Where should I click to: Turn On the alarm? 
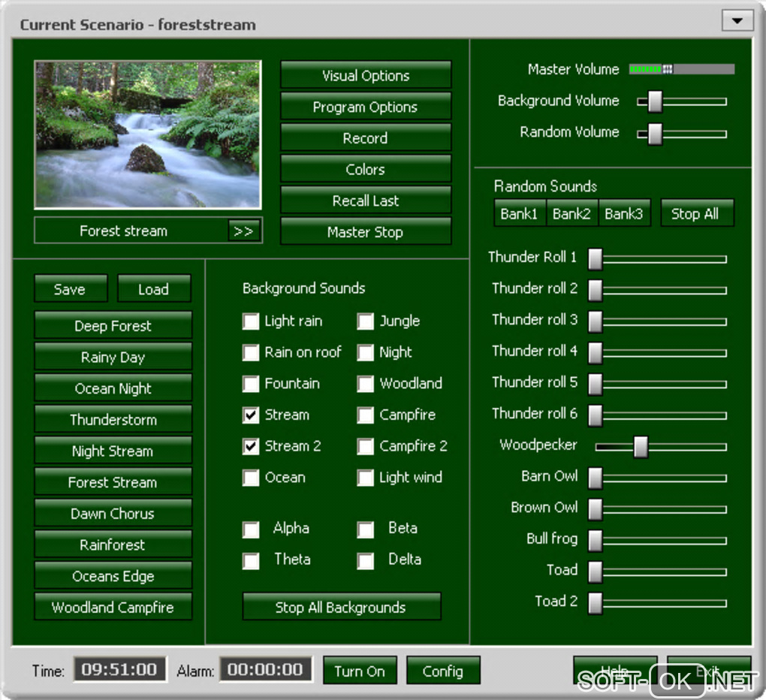[x=360, y=670]
